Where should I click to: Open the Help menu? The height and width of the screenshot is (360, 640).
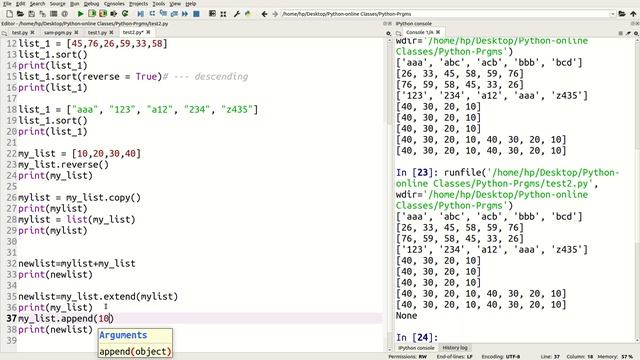[x=191, y=4]
